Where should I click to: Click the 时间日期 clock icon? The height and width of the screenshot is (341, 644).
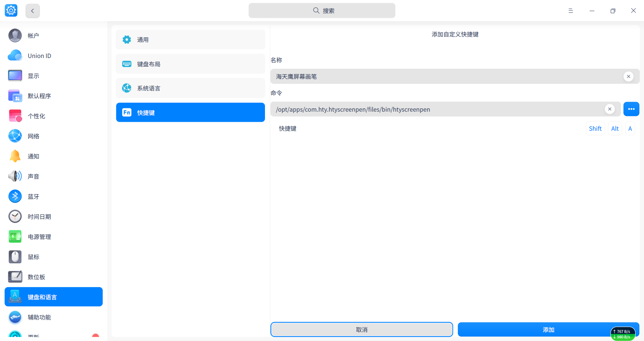tap(15, 217)
